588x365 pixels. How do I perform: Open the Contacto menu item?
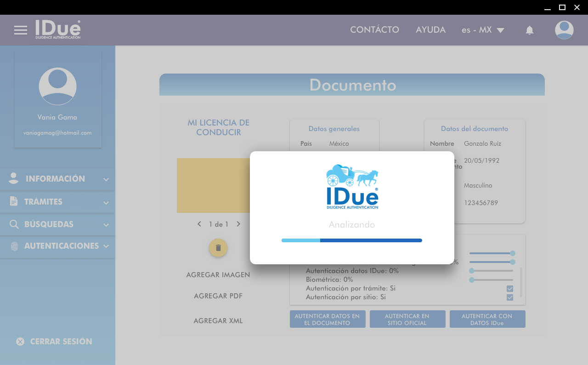point(374,30)
